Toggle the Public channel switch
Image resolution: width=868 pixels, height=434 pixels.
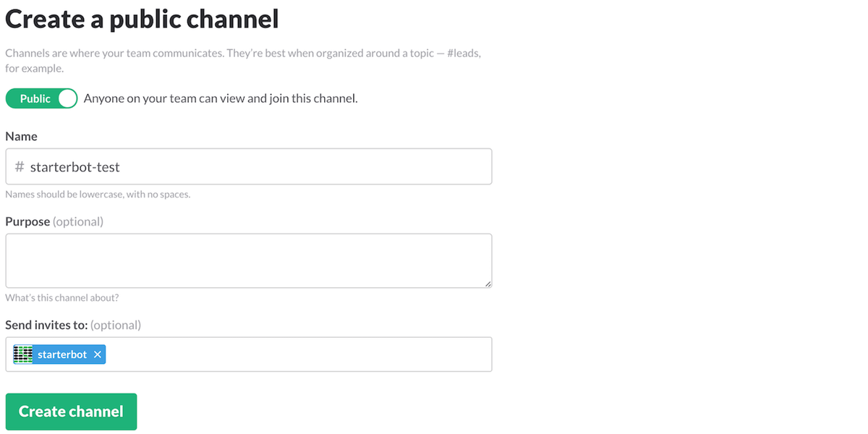click(x=41, y=98)
